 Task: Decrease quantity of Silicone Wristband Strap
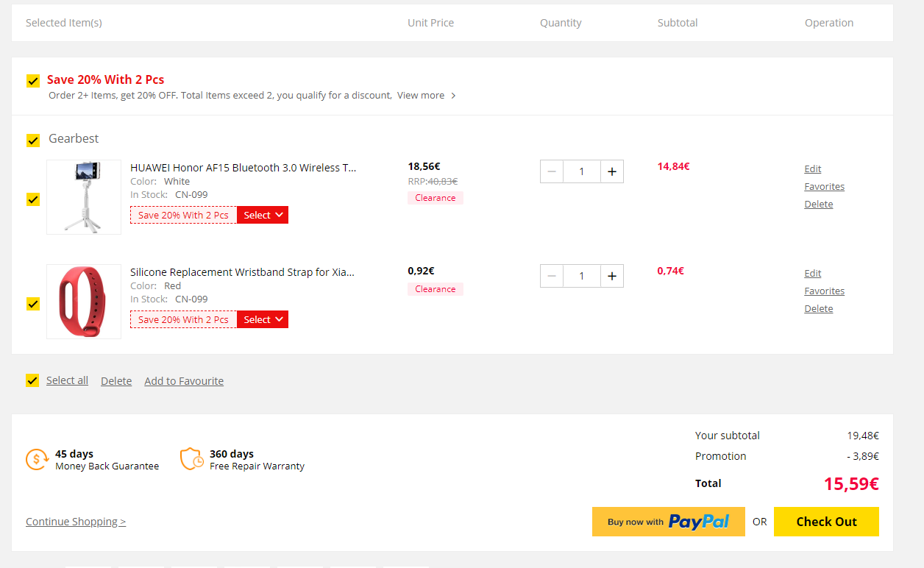coord(552,276)
